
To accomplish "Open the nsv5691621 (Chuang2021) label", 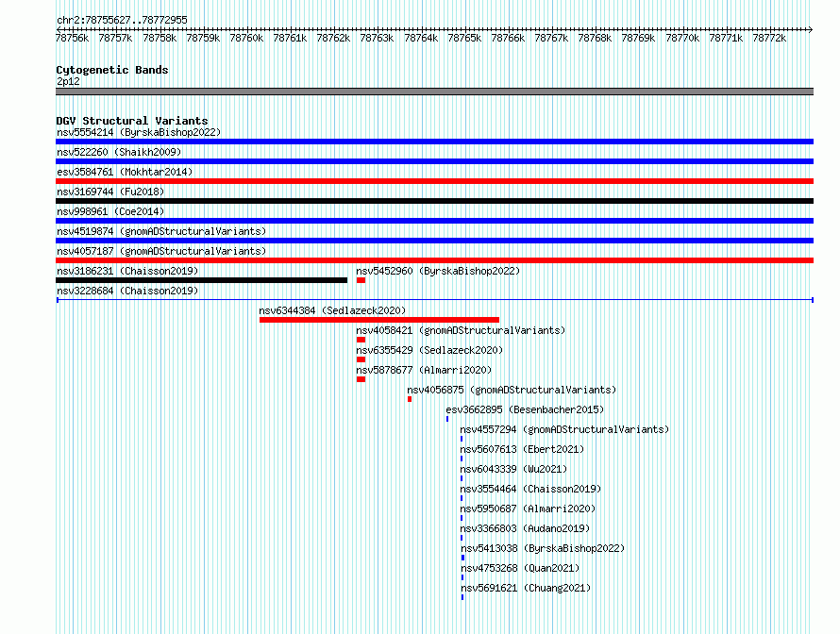I will [526, 588].
